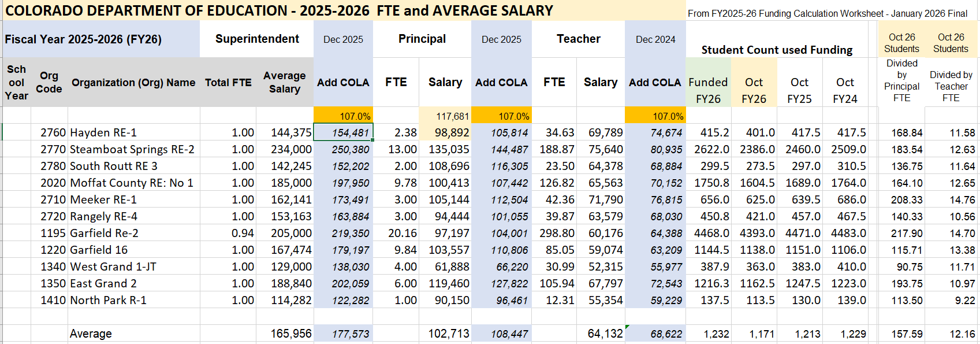980x344 pixels.
Task: Click the selected cell showing 154,481
Action: click(343, 132)
